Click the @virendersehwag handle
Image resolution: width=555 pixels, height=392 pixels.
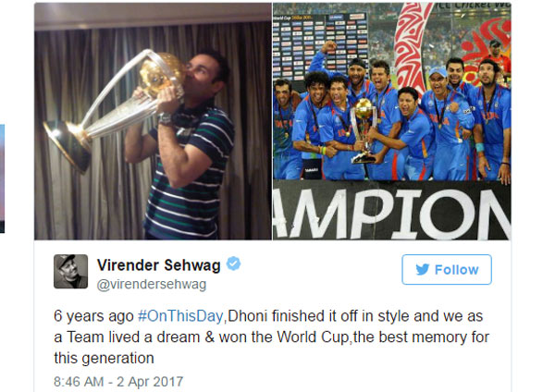[152, 285]
